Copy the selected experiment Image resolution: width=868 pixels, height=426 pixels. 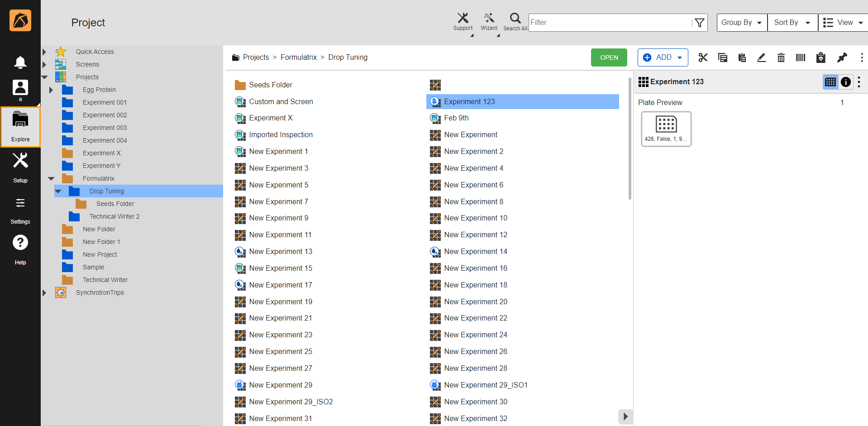tap(722, 57)
